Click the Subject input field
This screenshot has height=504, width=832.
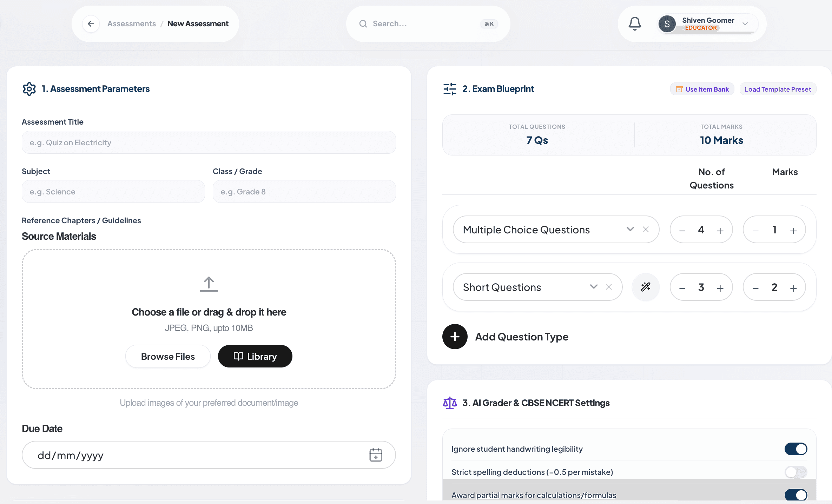[113, 191]
